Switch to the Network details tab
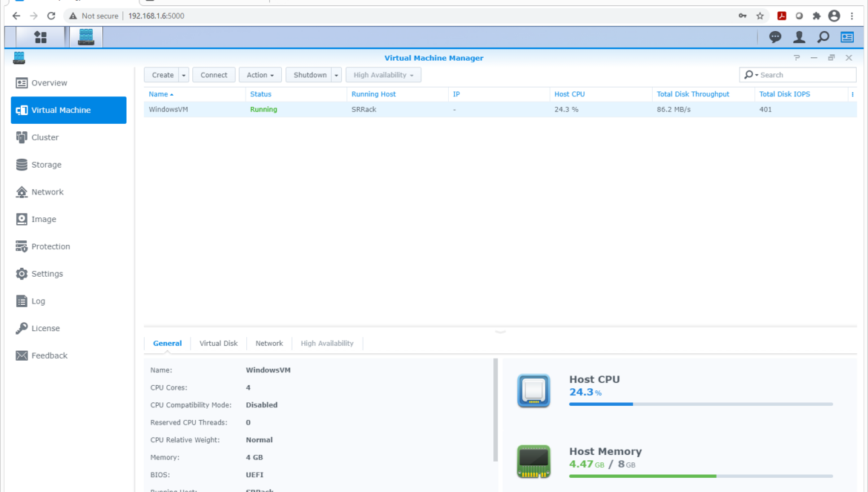This screenshot has height=492, width=868. click(269, 344)
